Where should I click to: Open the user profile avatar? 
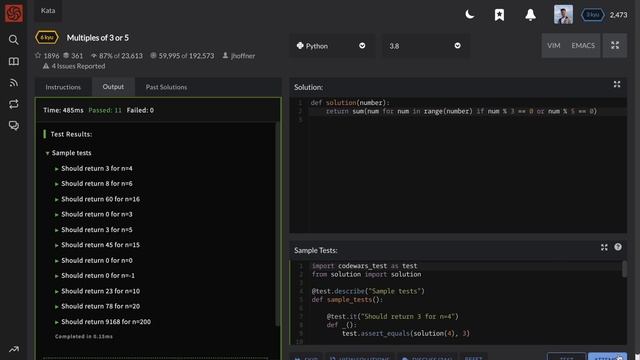(x=563, y=15)
